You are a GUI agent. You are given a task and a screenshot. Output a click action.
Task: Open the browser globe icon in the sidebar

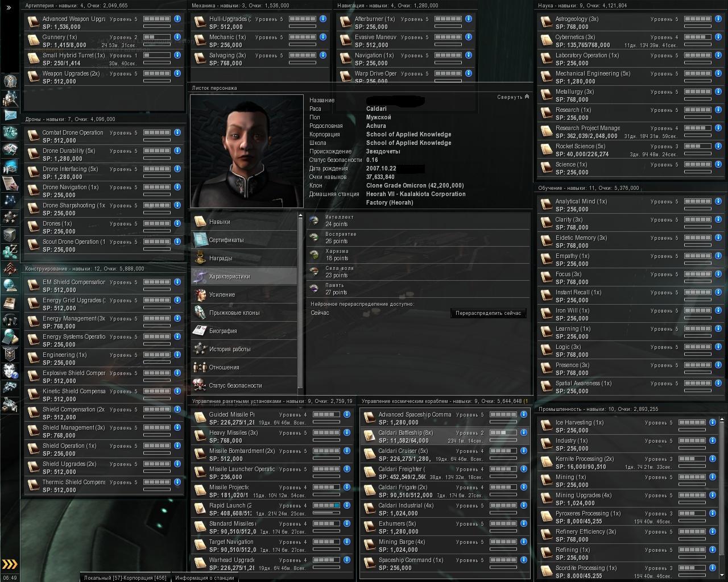pyautogui.click(x=10, y=285)
